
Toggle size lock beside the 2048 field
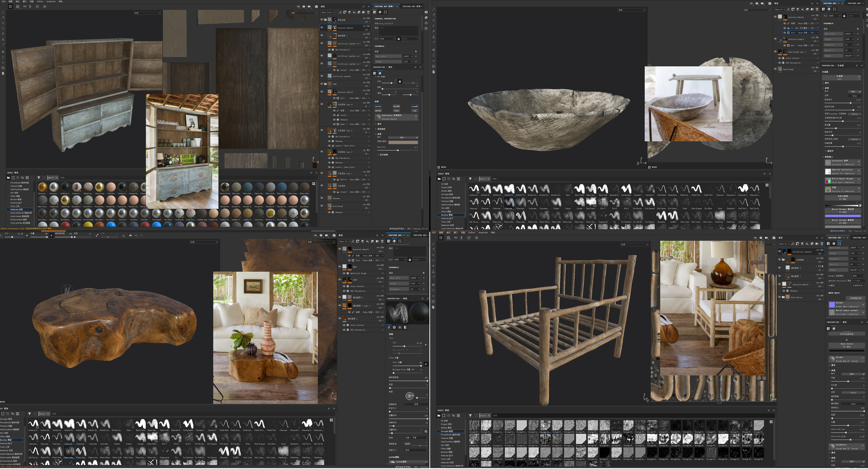(x=399, y=39)
